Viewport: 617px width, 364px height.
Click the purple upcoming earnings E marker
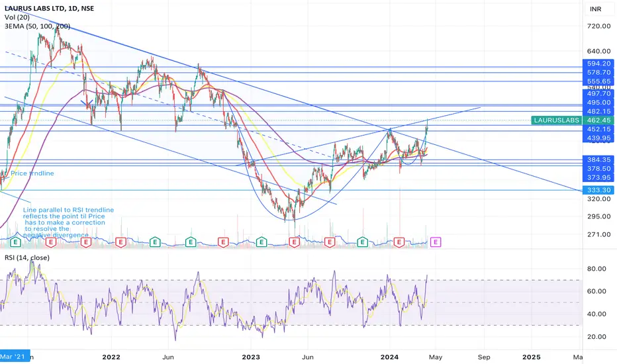(435, 242)
